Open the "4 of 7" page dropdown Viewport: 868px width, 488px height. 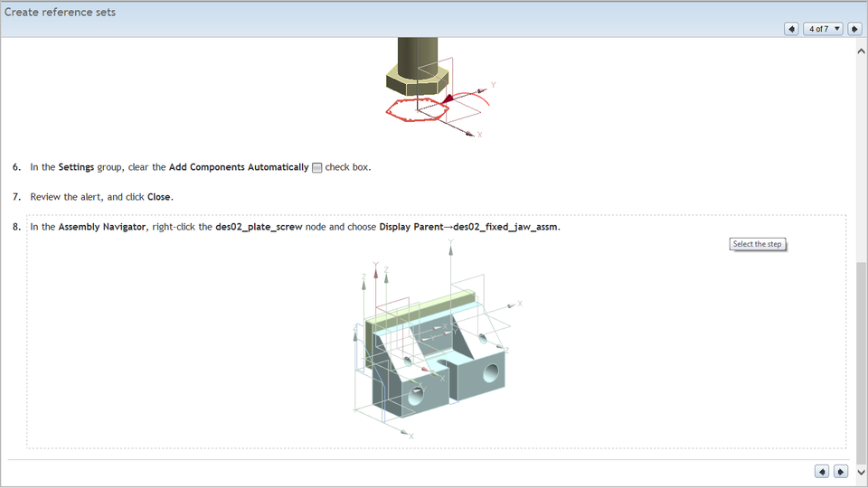(x=823, y=29)
